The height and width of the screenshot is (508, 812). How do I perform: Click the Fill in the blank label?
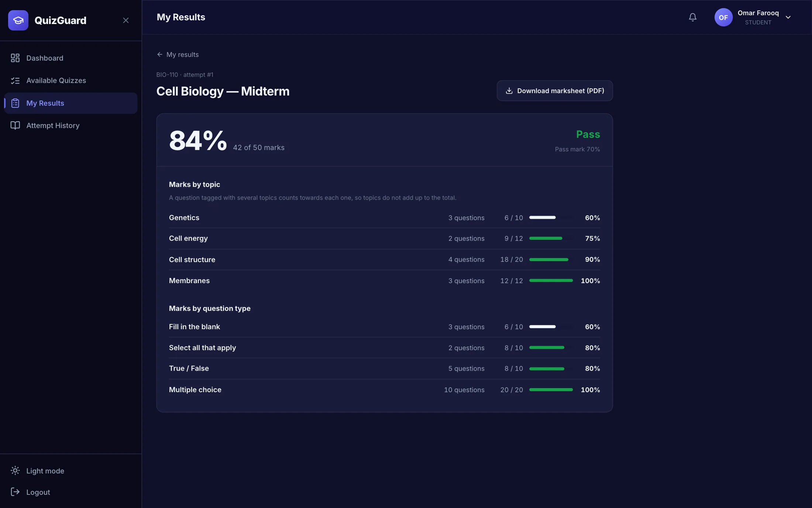click(x=195, y=327)
